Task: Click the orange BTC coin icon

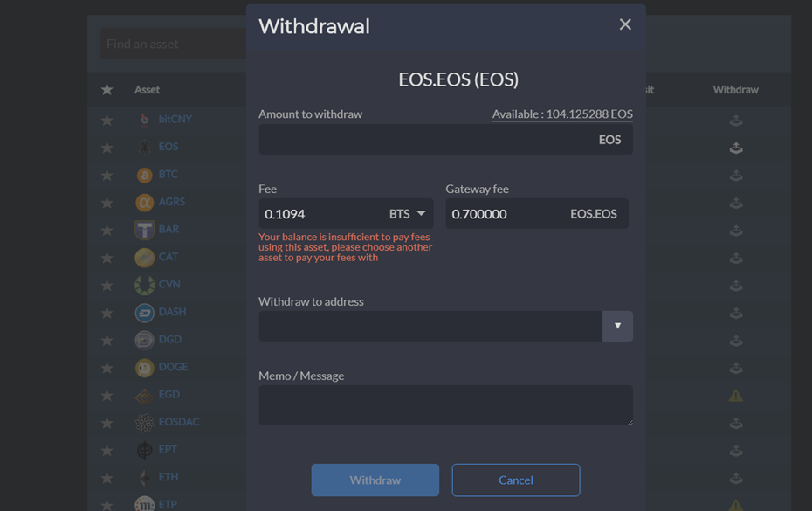Action: [144, 176]
